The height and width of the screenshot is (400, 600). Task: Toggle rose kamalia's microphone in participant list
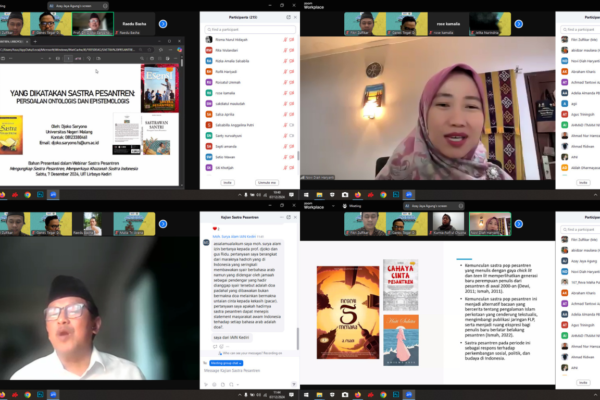[x=285, y=93]
